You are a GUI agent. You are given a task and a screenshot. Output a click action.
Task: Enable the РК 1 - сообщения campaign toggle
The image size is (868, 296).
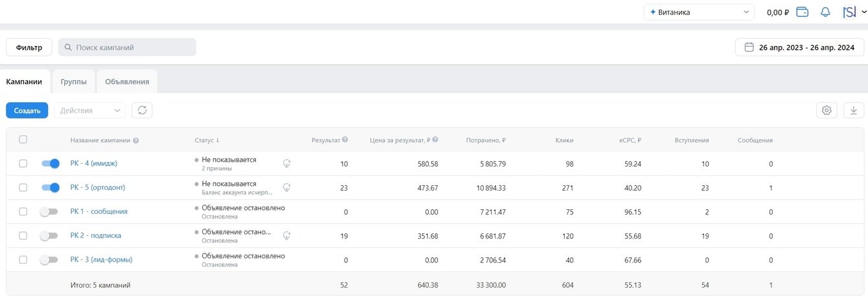(x=49, y=212)
